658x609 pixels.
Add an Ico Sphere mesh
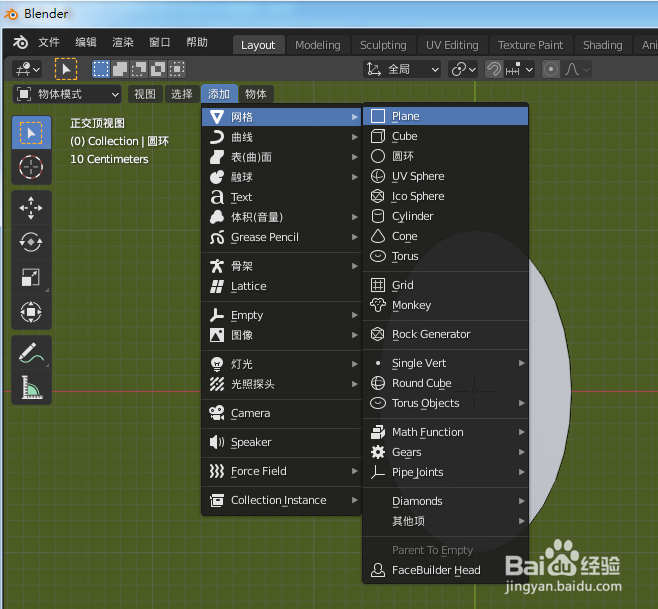coord(445,196)
